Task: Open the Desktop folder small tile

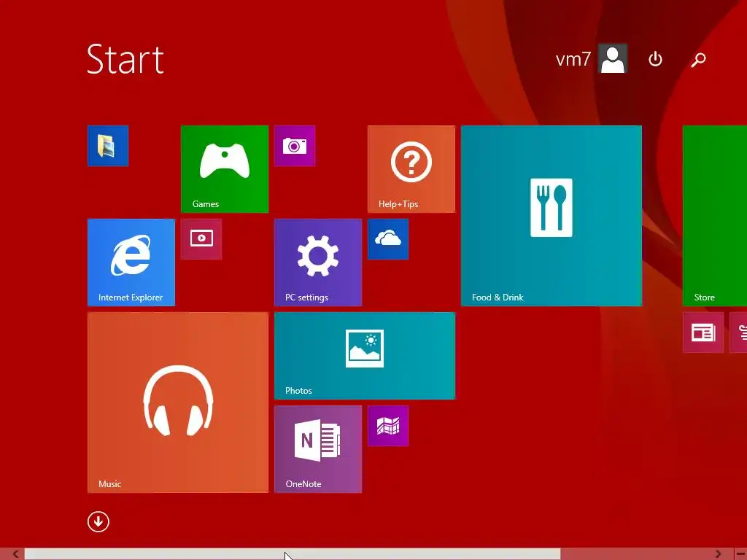Action: point(108,146)
